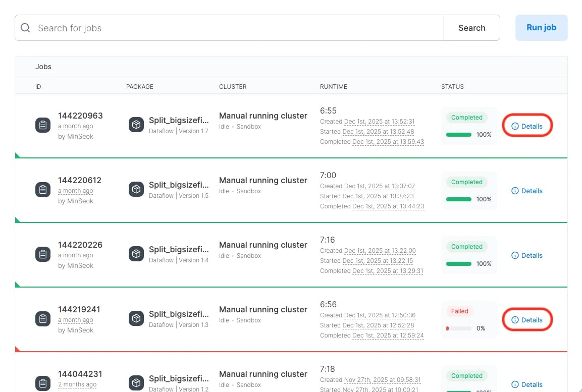Click Completed badge for job 144220226
The width and height of the screenshot is (582, 392).
pos(466,246)
